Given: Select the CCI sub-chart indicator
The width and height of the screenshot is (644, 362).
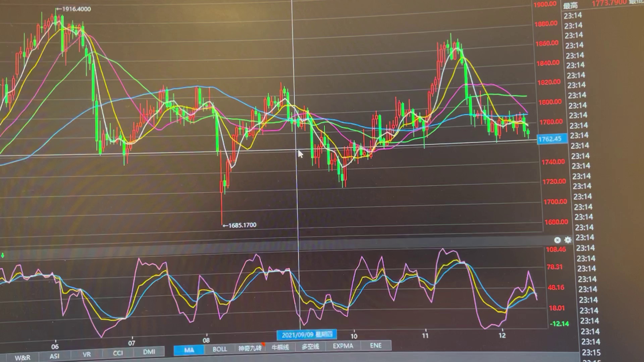Looking at the screenshot, I should tap(118, 353).
